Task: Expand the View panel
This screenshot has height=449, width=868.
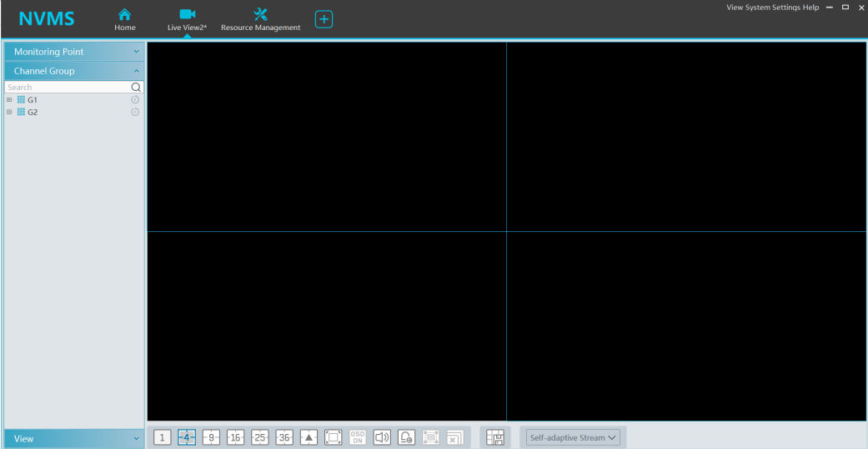Action: pos(73,439)
